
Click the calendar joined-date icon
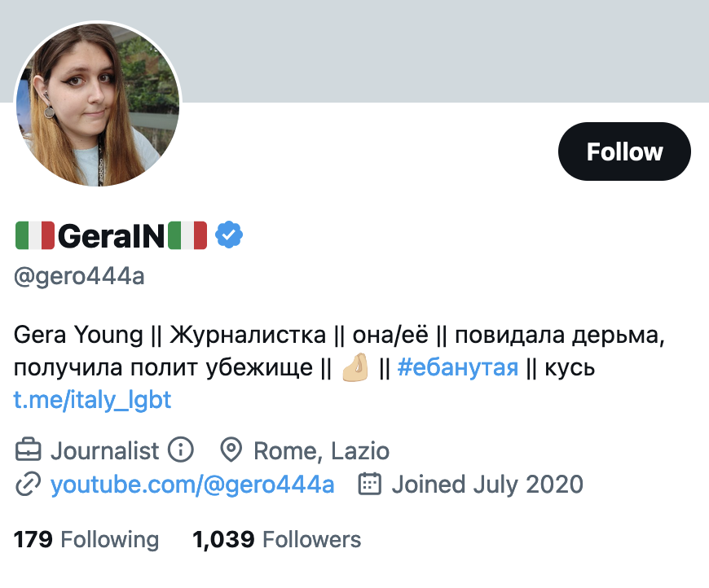coord(370,485)
